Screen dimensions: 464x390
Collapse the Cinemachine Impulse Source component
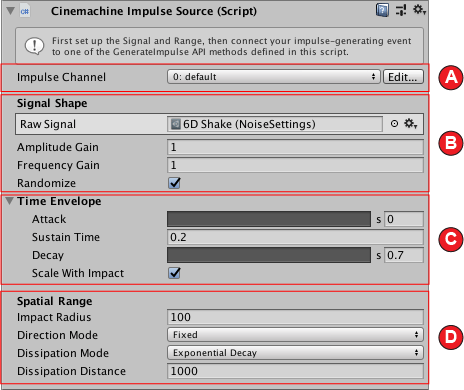tap(10, 11)
